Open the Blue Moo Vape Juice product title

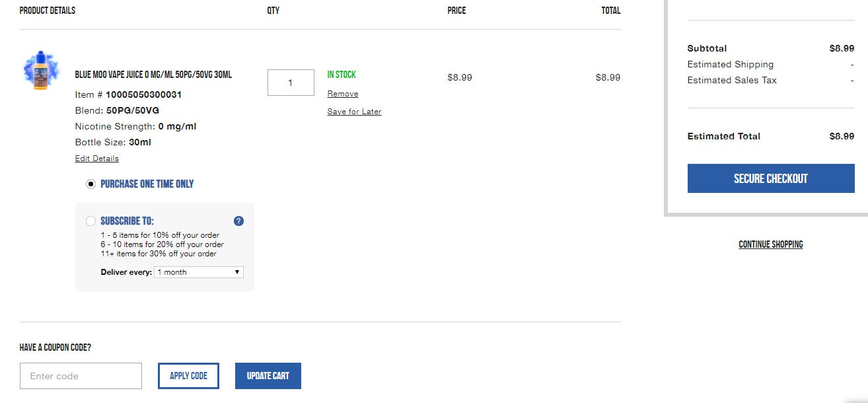[x=153, y=75]
